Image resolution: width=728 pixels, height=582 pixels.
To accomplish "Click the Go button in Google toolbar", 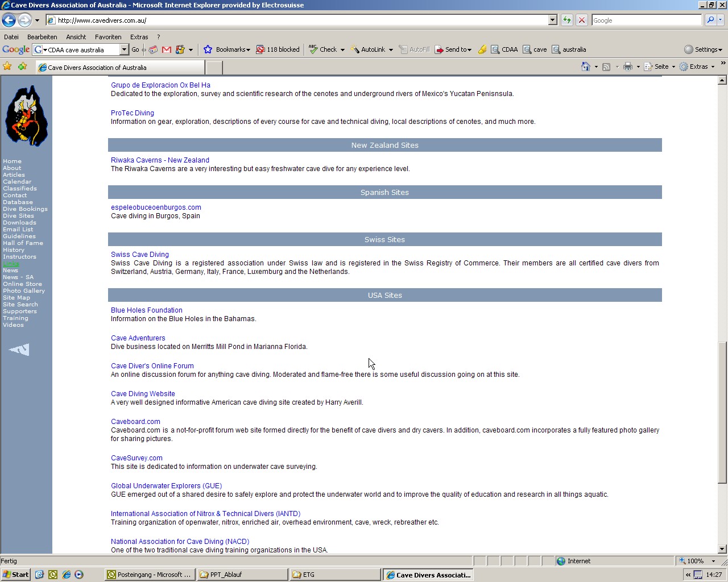I will coord(135,49).
